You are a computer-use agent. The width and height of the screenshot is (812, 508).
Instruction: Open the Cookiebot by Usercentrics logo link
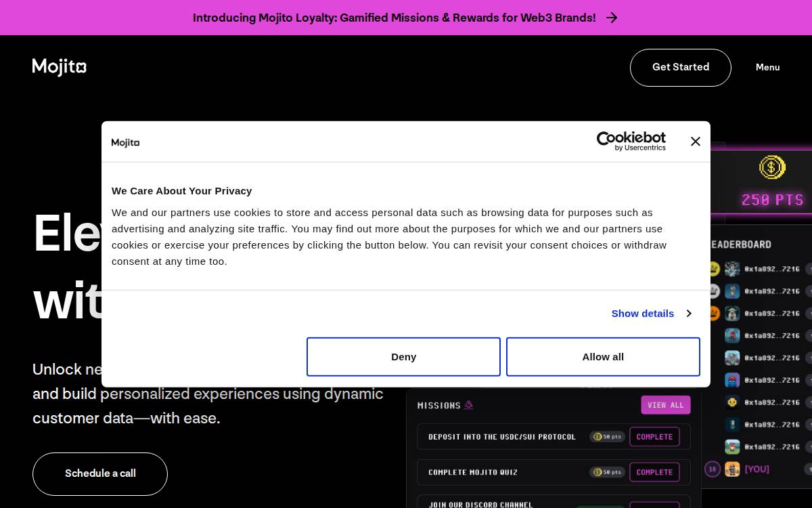631,142
